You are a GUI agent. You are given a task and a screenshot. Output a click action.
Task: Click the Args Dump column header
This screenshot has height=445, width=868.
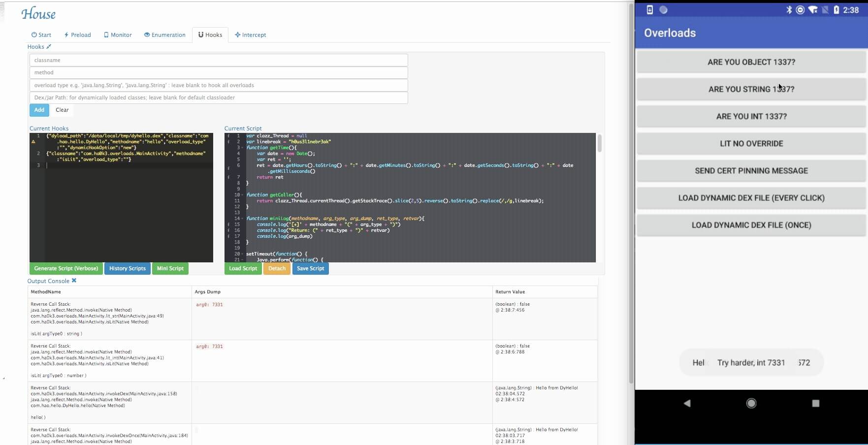[x=208, y=292]
